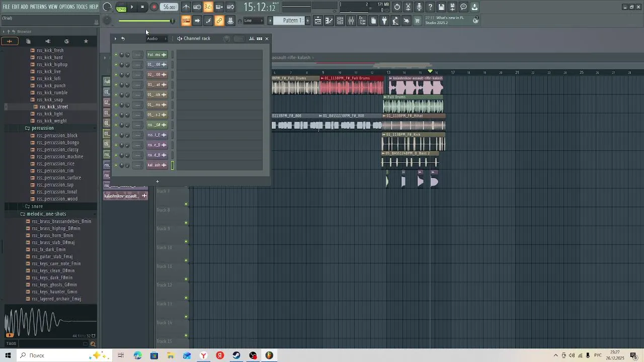Image resolution: width=644 pixels, height=362 pixels.
Task: Stop playback with the stop button
Action: (143, 7)
